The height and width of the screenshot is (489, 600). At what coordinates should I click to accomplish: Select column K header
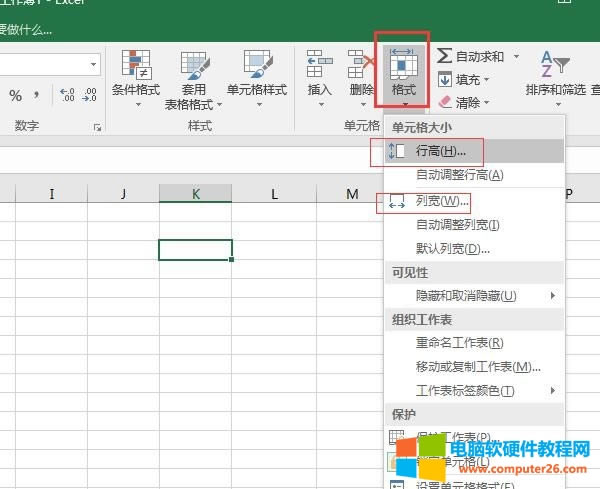point(196,194)
